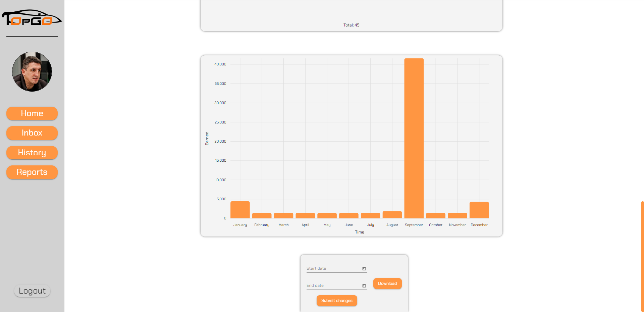The width and height of the screenshot is (644, 312).
Task: Click the January bar in the earnings chart
Action: (x=240, y=210)
